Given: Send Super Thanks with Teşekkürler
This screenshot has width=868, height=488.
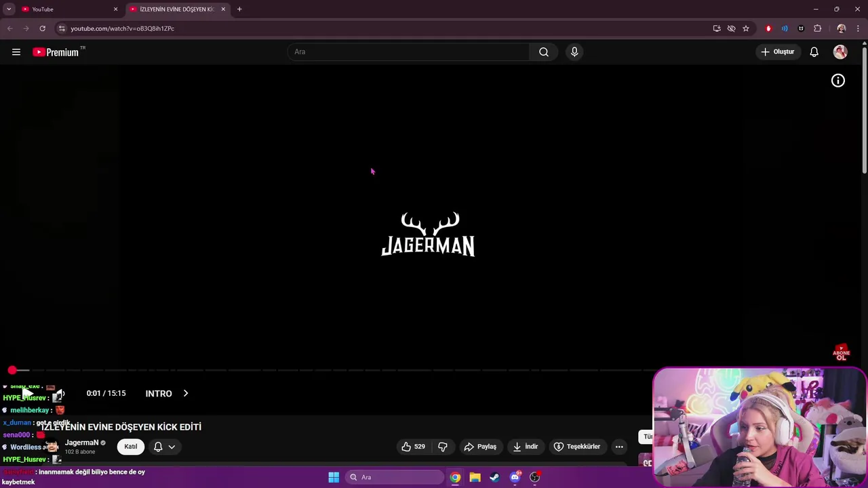Looking at the screenshot, I should 577,447.
